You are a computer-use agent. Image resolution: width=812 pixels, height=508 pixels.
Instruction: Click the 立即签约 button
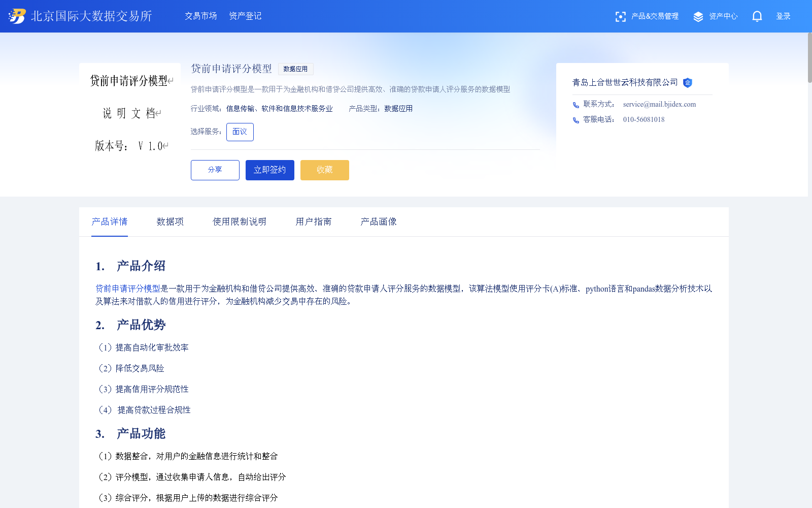coord(269,170)
